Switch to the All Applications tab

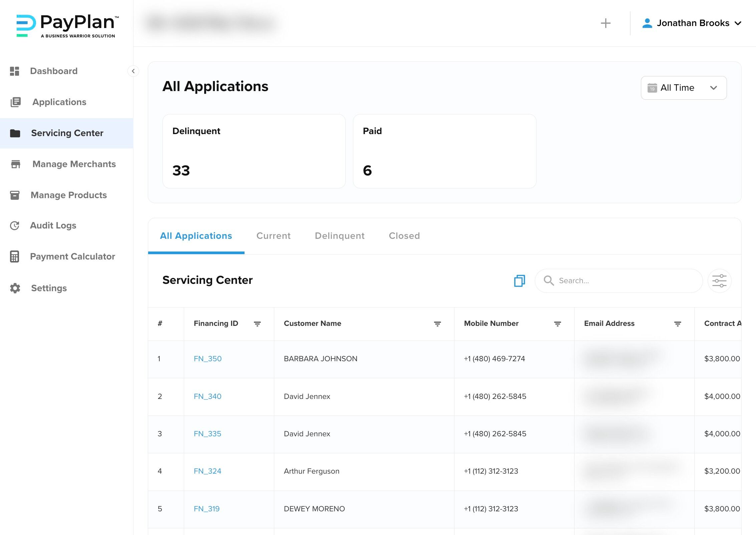click(x=196, y=236)
